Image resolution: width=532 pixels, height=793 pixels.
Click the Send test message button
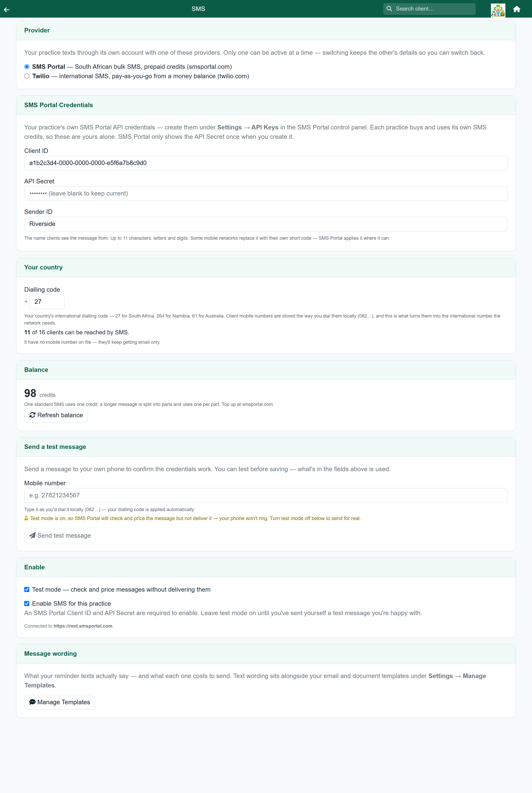60,536
